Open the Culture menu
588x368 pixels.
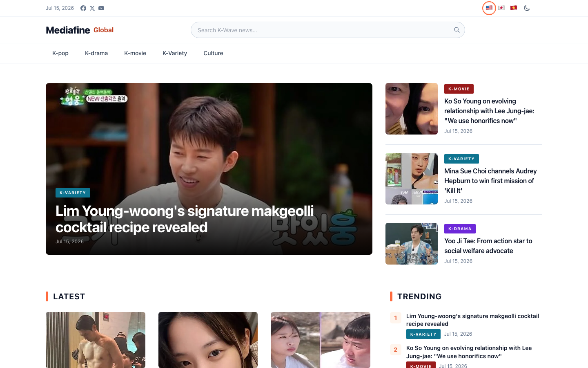point(213,53)
